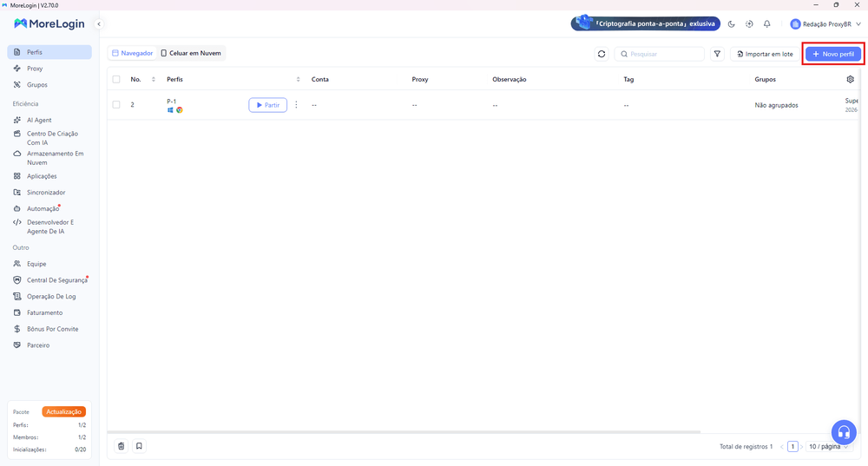Image resolution: width=868 pixels, height=466 pixels.
Task: Switch to Navegador tab
Action: click(x=132, y=53)
